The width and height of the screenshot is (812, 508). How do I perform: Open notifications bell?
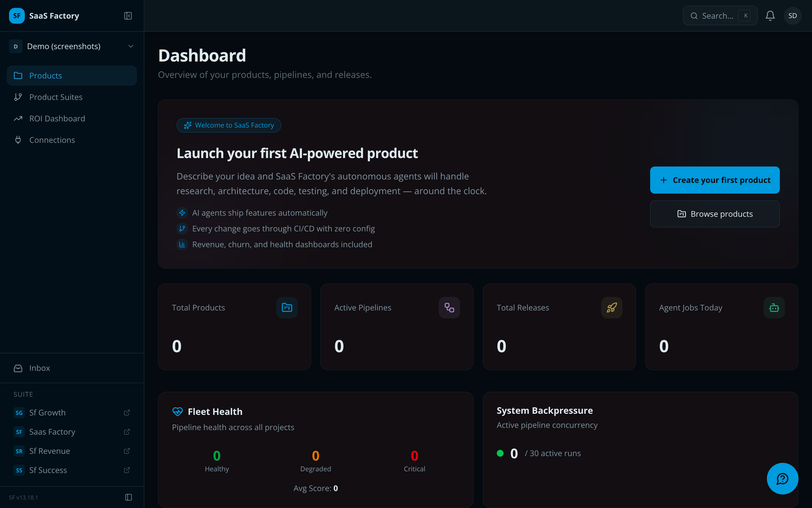(x=770, y=16)
